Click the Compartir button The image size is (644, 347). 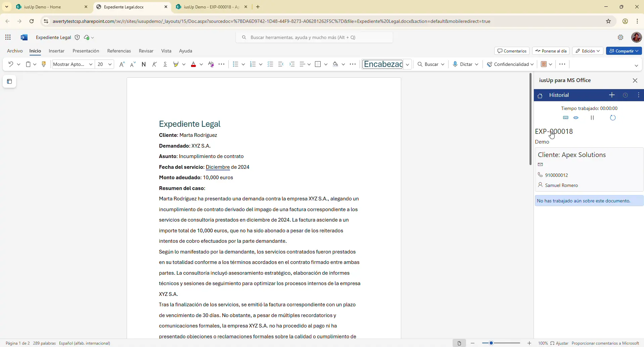624,51
